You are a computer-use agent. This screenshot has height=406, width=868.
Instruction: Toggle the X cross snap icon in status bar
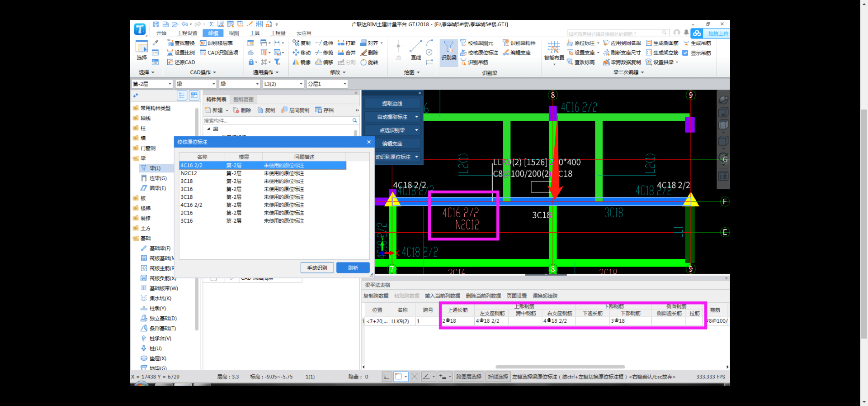pyautogui.click(x=415, y=377)
